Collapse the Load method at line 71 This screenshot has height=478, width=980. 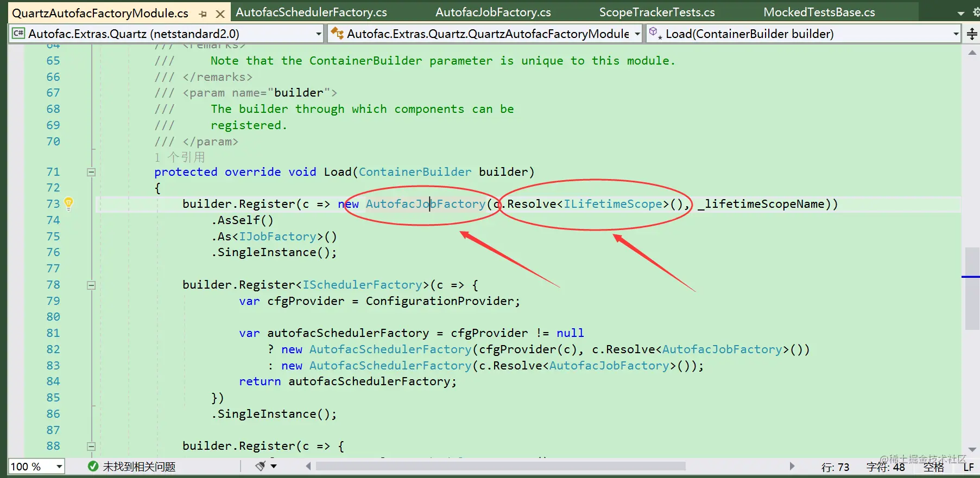tap(91, 173)
